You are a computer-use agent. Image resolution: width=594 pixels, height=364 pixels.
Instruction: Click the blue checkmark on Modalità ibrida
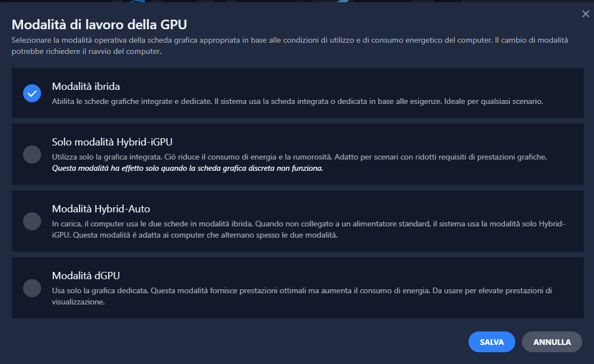(32, 93)
